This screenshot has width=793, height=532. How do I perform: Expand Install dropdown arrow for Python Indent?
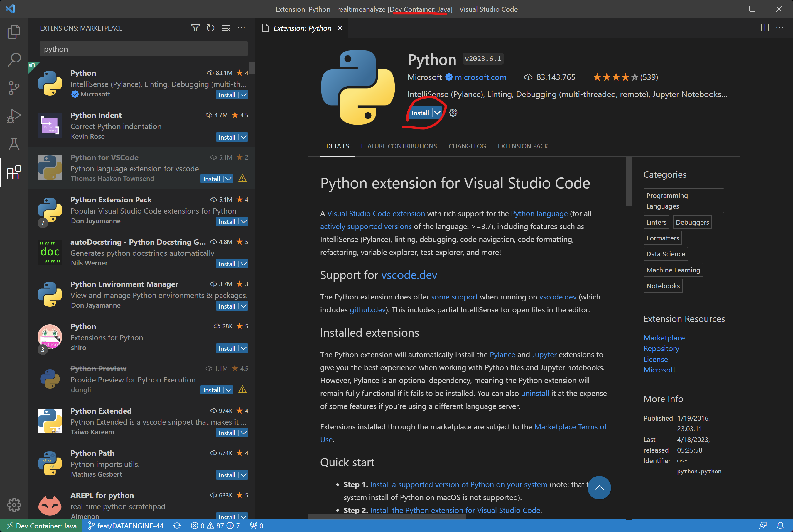(x=243, y=137)
